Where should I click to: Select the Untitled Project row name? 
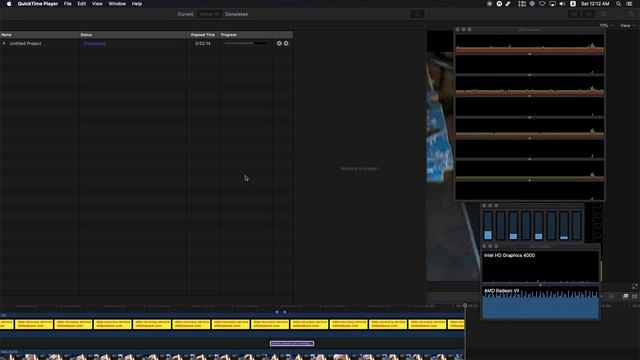coord(25,43)
